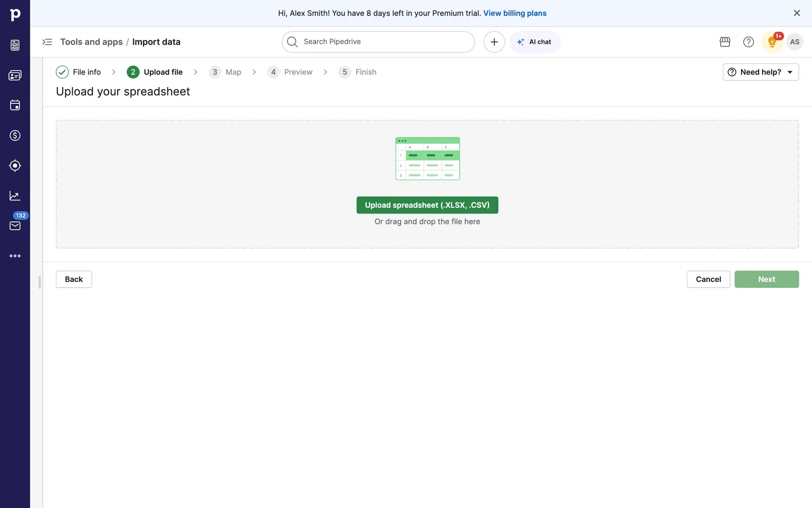Open the Insights chart sidebar icon
The image size is (812, 508).
15,196
